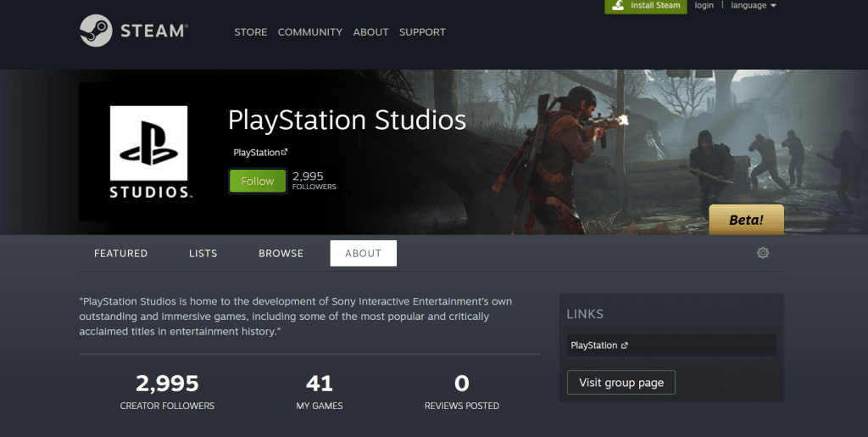Click the 2,995 followers count beside Follow
This screenshot has width=868, height=437.
click(314, 181)
